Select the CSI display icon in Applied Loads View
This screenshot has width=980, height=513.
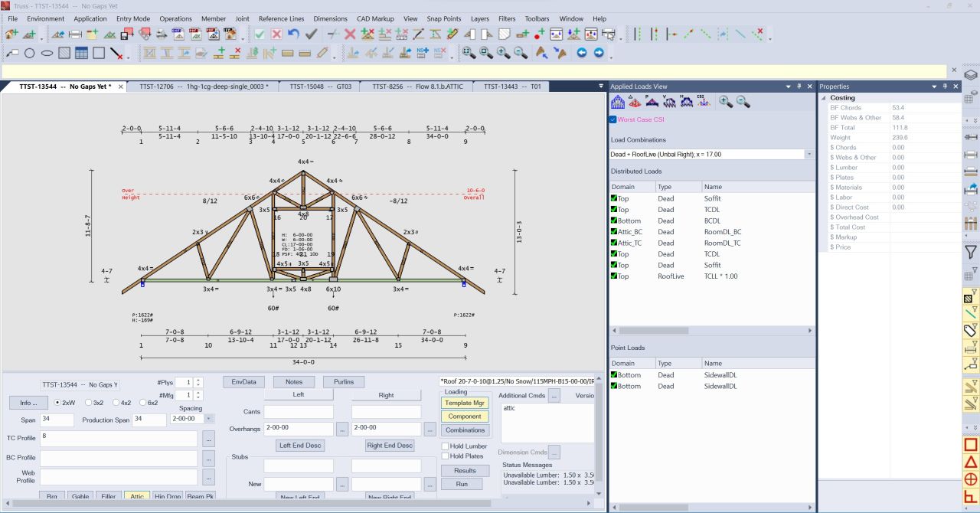click(703, 101)
